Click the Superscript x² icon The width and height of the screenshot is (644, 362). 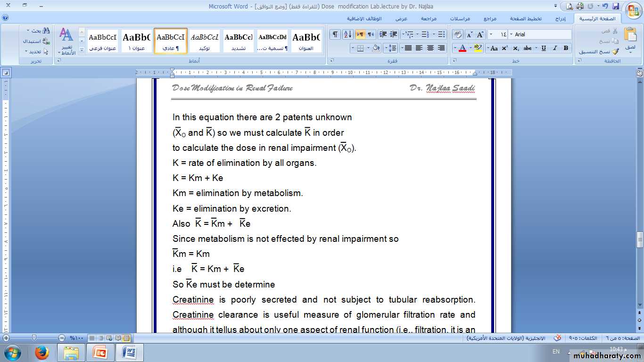tap(504, 48)
